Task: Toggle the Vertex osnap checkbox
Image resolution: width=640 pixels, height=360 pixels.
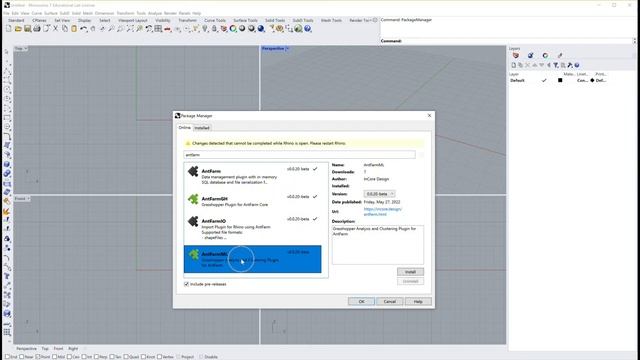Action: (x=160, y=357)
